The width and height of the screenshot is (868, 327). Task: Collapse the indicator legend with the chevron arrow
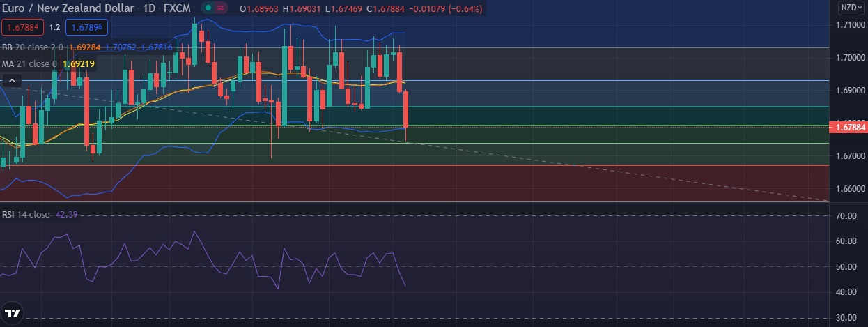[x=11, y=82]
